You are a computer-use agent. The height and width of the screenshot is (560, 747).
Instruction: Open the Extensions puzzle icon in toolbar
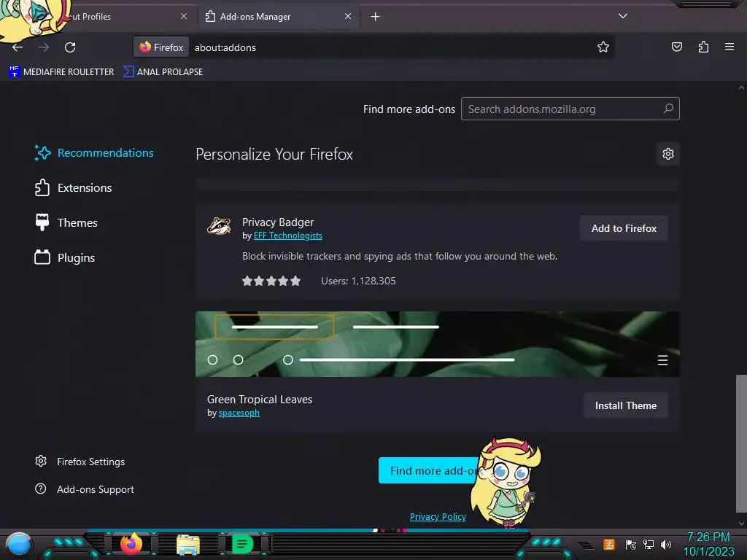coord(703,47)
